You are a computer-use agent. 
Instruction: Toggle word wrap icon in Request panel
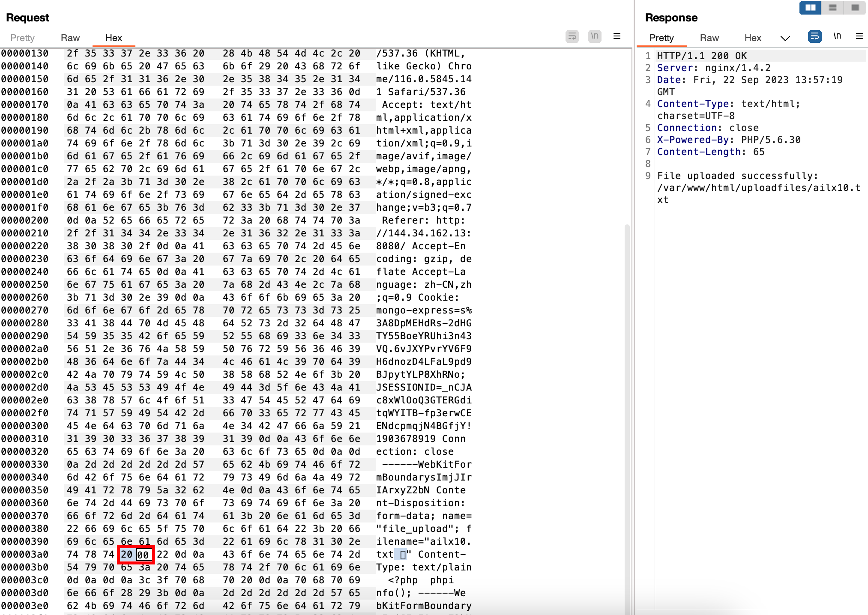tap(572, 36)
